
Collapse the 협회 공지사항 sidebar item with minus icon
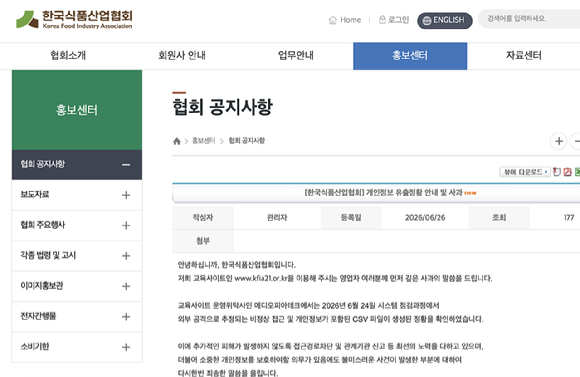[x=126, y=165]
